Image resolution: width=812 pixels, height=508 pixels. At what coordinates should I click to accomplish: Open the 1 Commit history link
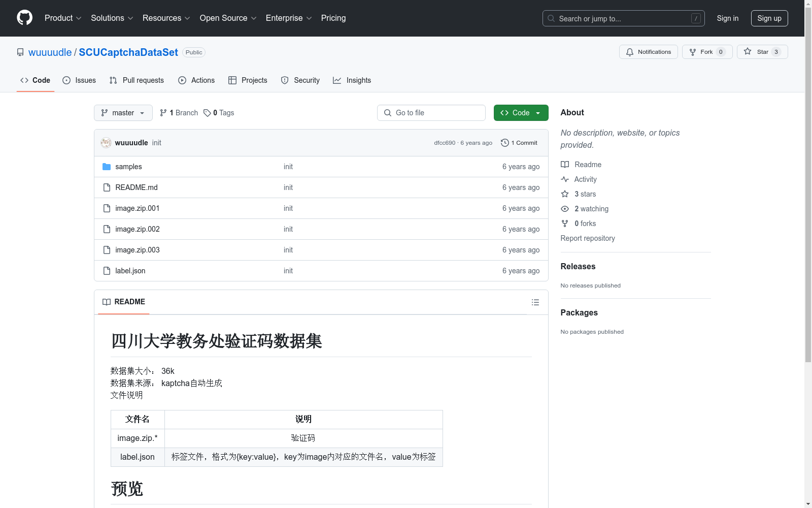point(519,143)
